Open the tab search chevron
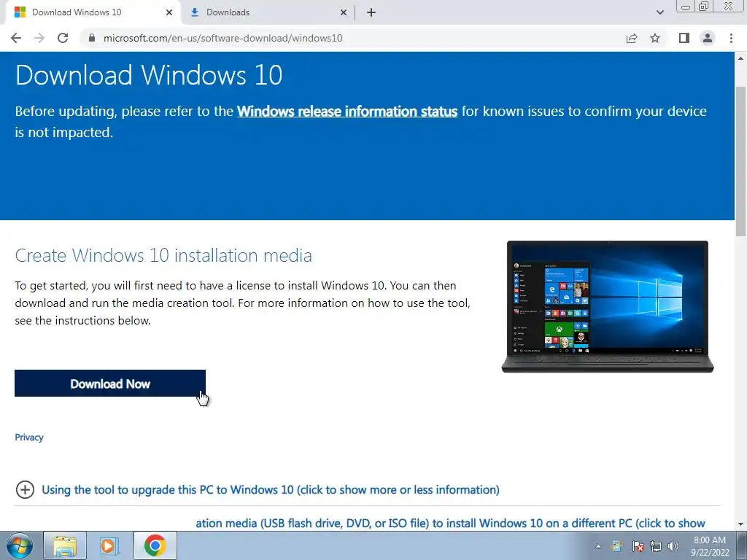 659,12
